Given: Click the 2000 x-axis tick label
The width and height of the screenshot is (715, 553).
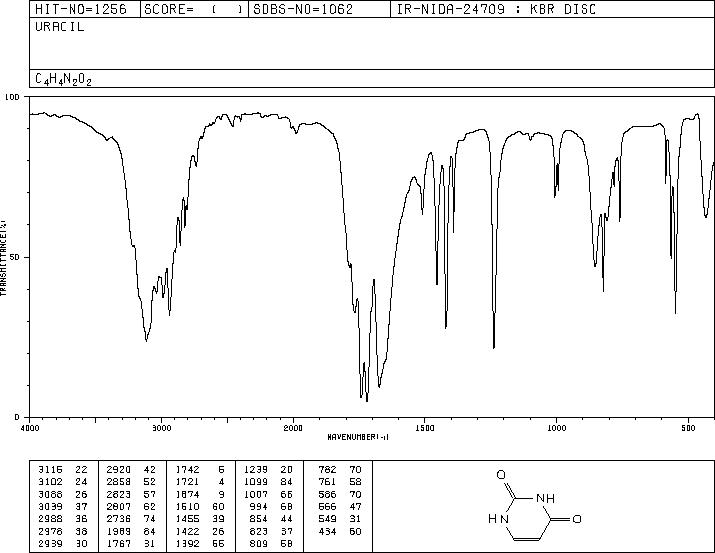Looking at the screenshot, I should coord(293,428).
